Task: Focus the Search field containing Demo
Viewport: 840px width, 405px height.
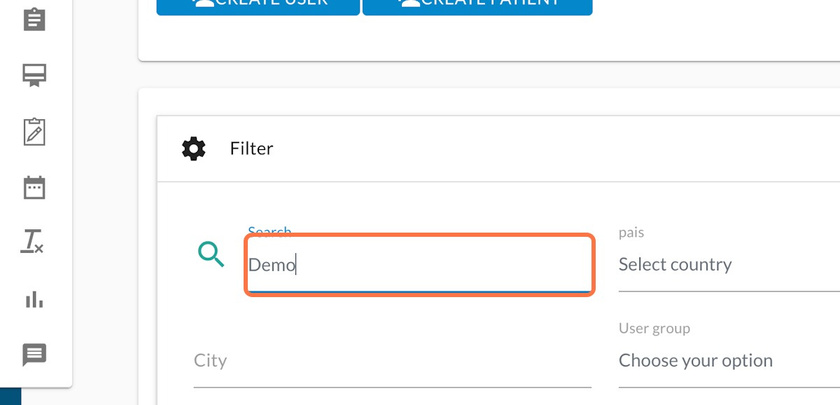Action: 419,265
